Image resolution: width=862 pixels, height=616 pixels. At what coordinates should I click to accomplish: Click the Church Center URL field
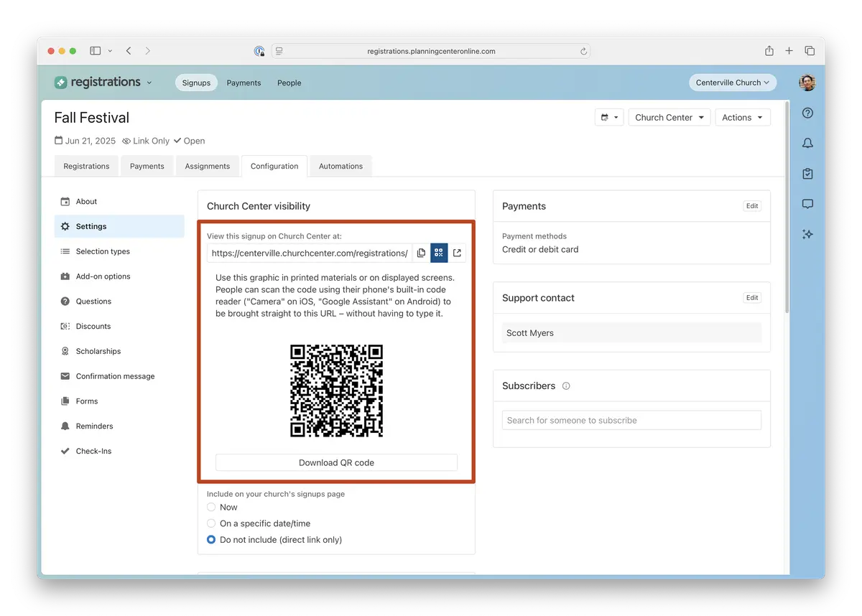[310, 253]
